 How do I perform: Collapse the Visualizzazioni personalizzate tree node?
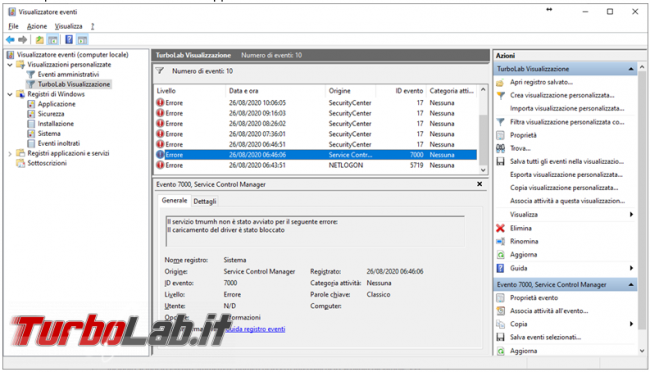coord(10,65)
